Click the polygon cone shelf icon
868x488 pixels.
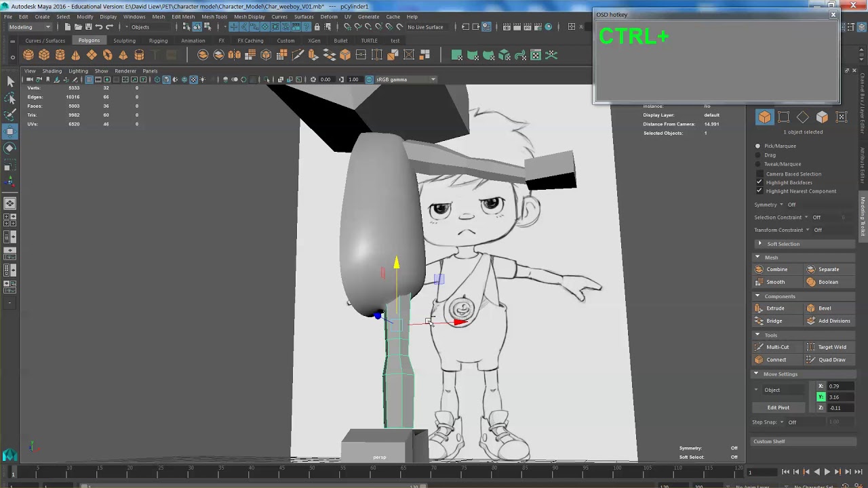[x=76, y=55]
